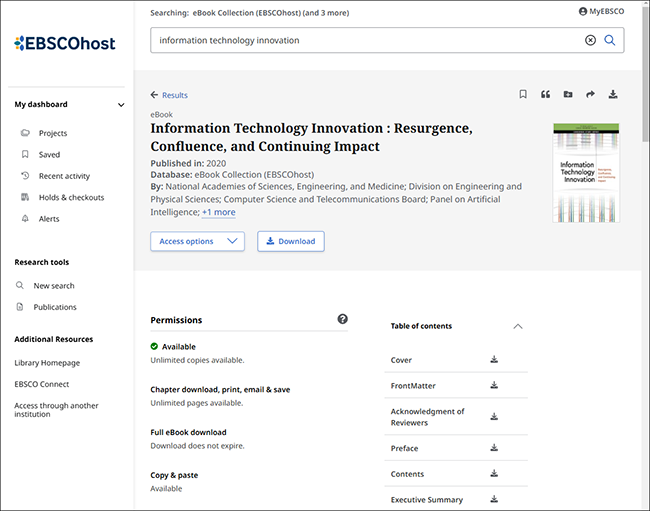Click the EBSCOhost logo

click(x=65, y=44)
